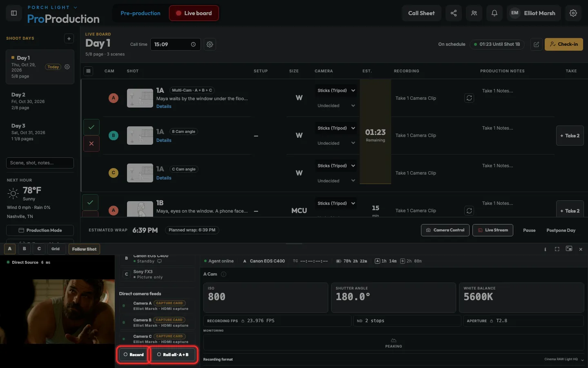Click Postpone Day
588x368 pixels.
tap(561, 230)
